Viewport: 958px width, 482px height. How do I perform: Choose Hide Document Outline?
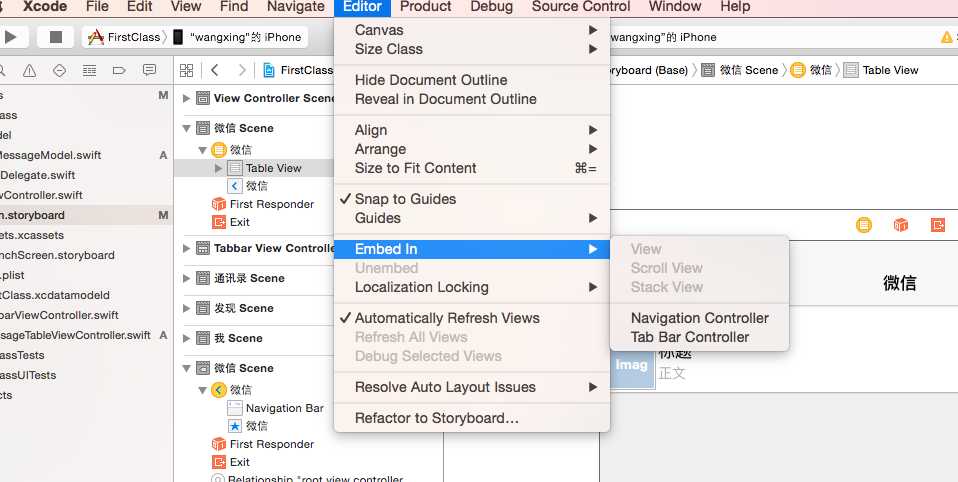pos(472,80)
